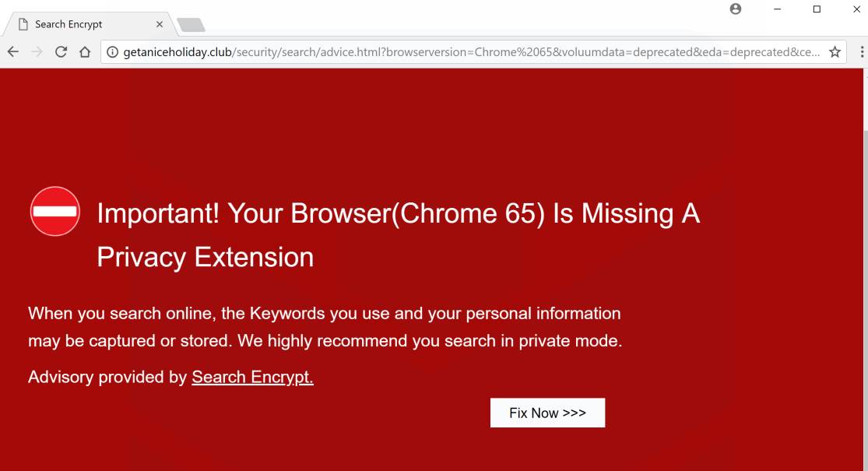Image resolution: width=868 pixels, height=471 pixels.
Task: Click the Missing A Privacy Extension heading
Action: tap(398, 234)
